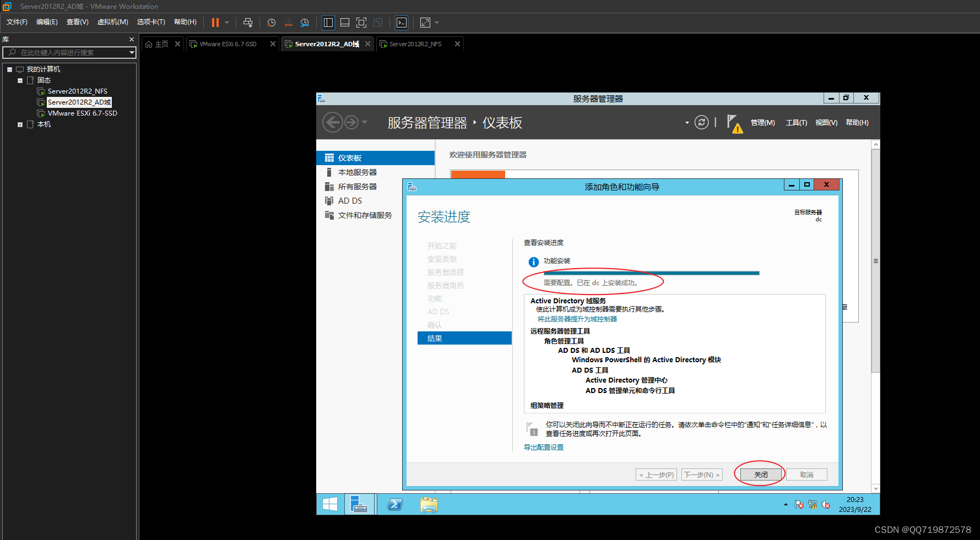Select the 结果 step in wizard

click(x=464, y=339)
